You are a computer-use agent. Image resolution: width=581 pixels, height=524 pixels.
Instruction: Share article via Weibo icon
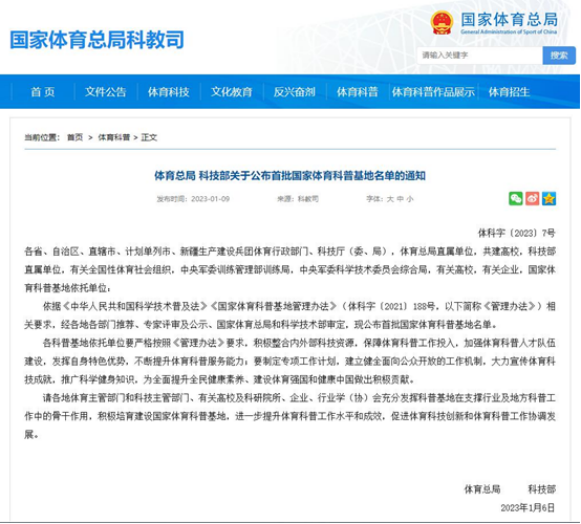click(532, 199)
